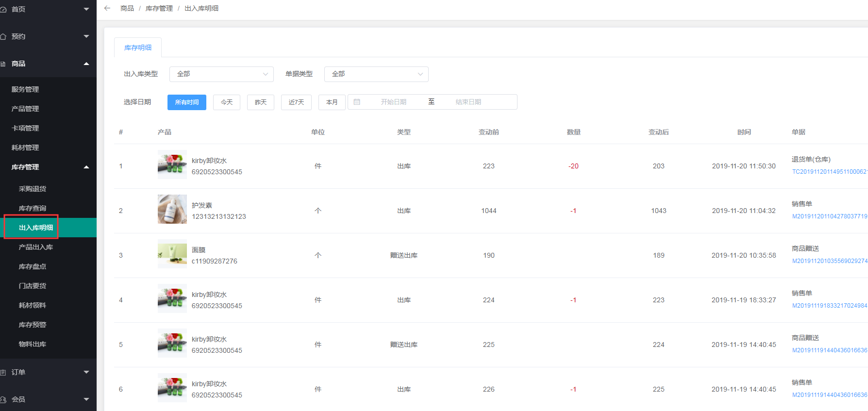Filter records by 近7天
868x411 pixels.
296,102
